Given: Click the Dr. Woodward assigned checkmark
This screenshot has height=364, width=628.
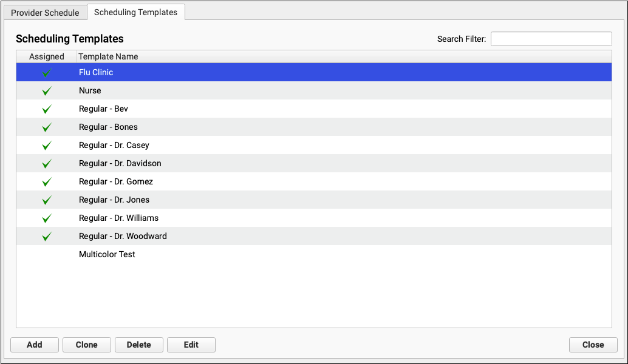Looking at the screenshot, I should 47,237.
